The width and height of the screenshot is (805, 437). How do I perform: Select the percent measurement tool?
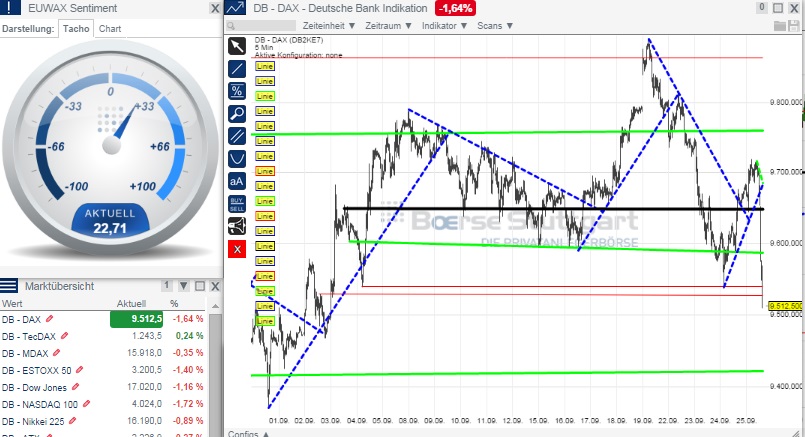(x=237, y=91)
